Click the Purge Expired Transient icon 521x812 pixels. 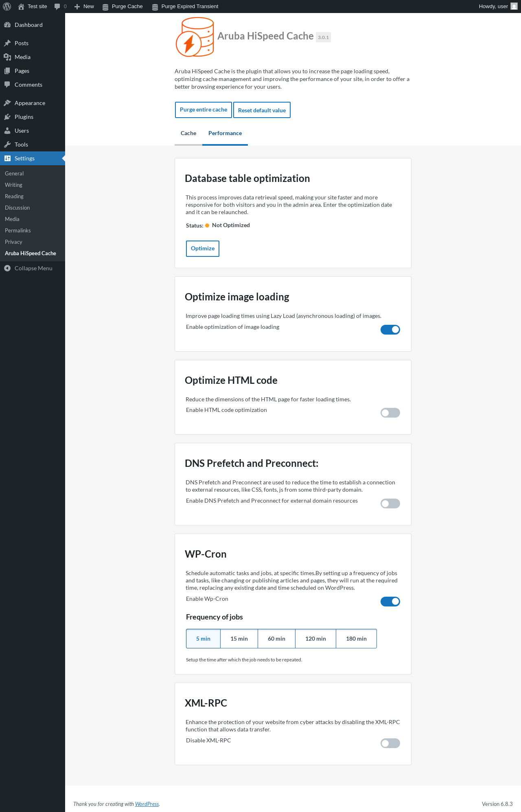tap(155, 7)
